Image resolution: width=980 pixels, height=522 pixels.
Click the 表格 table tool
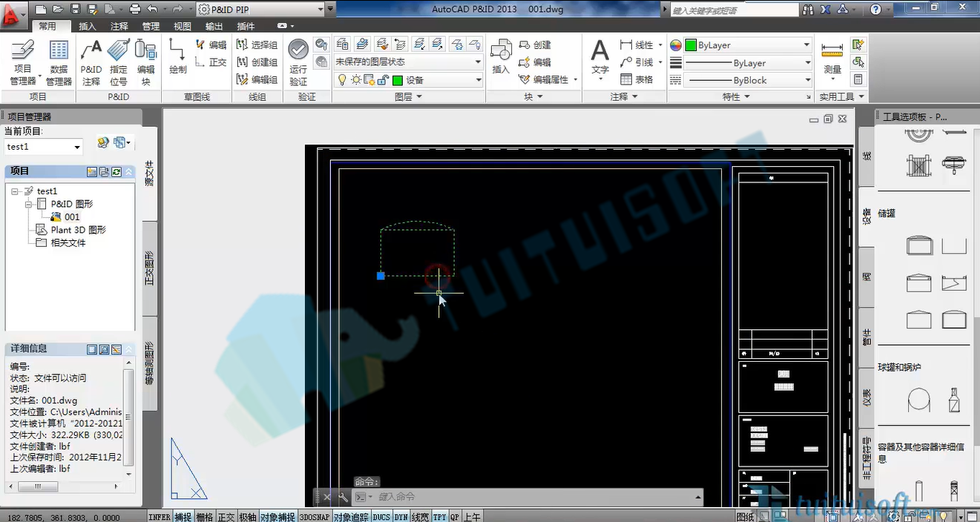[x=637, y=80]
